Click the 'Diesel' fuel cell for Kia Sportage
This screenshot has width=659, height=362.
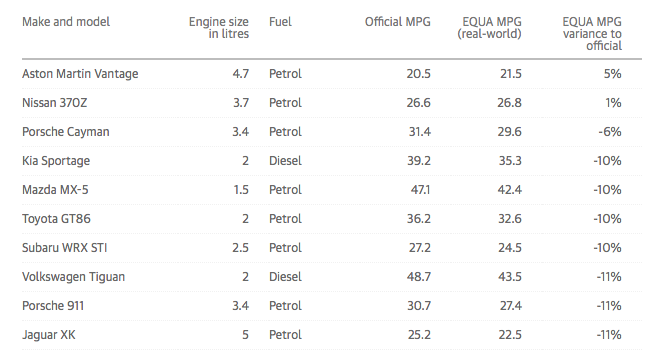(x=285, y=161)
